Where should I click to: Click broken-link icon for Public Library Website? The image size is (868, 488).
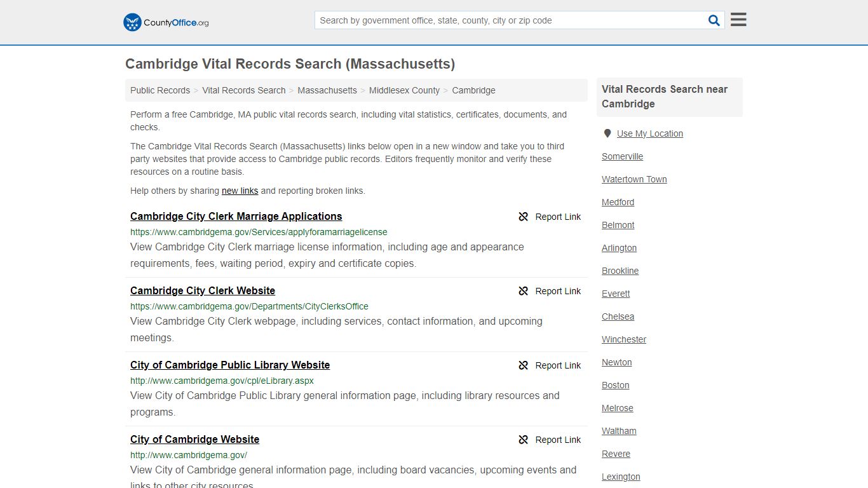[x=524, y=365]
